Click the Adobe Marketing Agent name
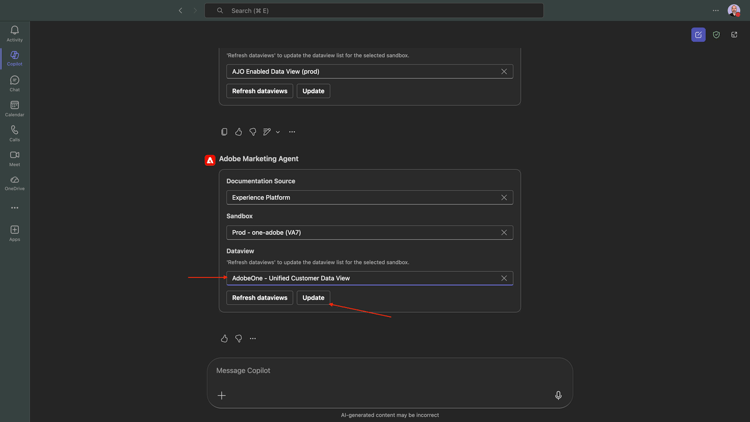Image resolution: width=750 pixels, height=422 pixels. click(x=259, y=158)
